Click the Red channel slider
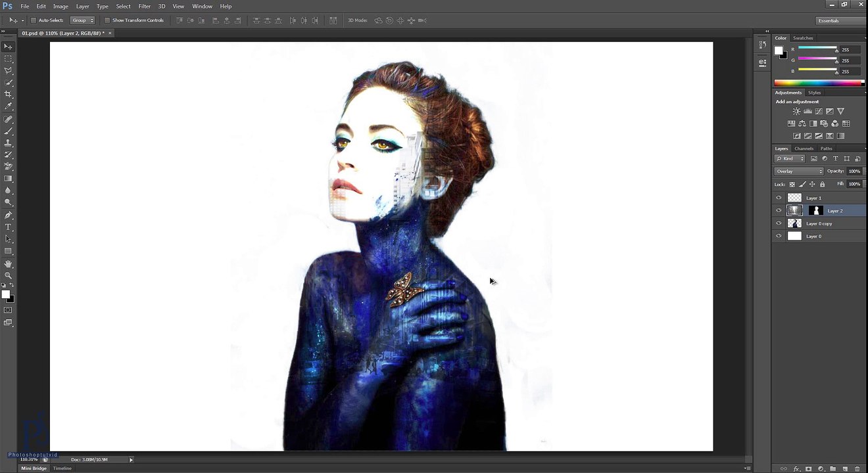The height and width of the screenshot is (473, 868). [817, 49]
